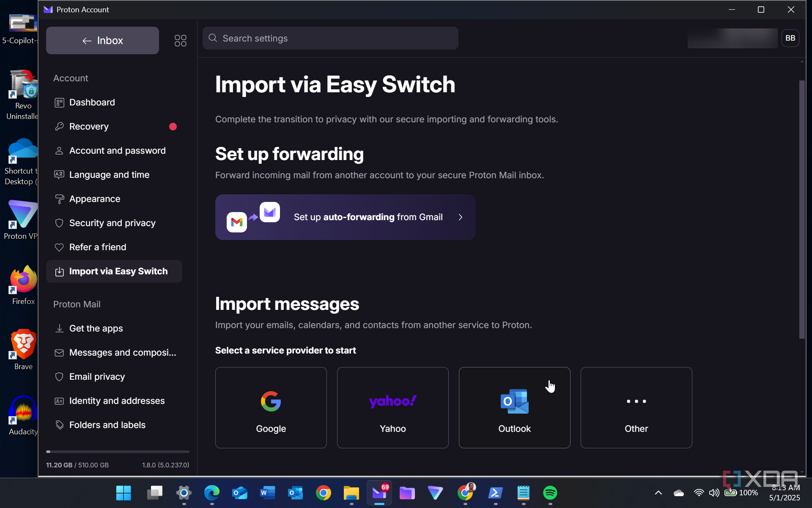The width and height of the screenshot is (812, 508).
Task: Click chevron on the Gmail forwarding card
Action: [x=461, y=217]
